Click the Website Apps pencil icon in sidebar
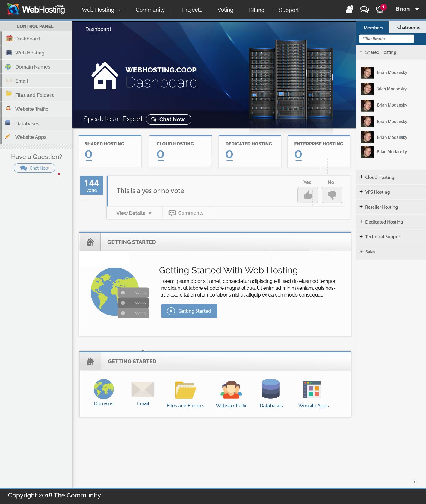The image size is (426, 504). pyautogui.click(x=8, y=136)
